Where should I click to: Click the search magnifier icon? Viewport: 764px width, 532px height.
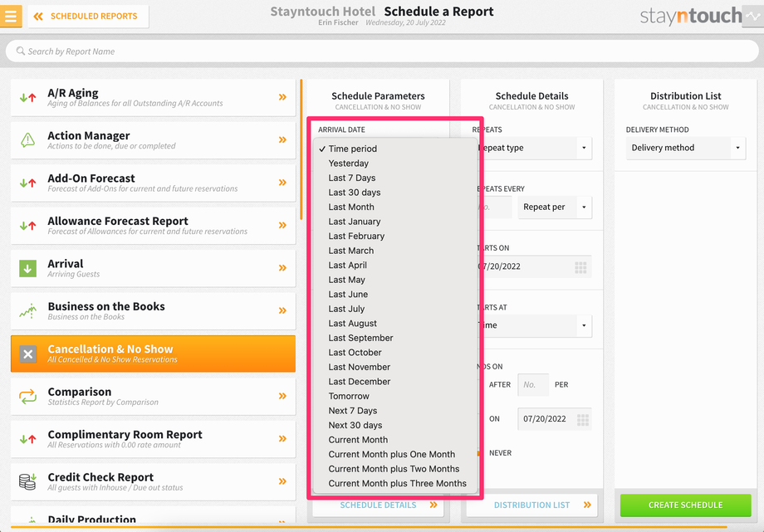(x=21, y=51)
